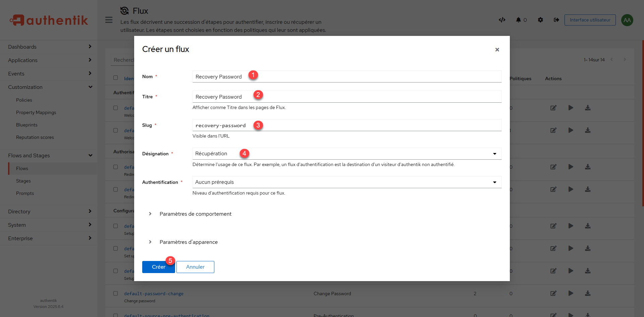Expand Paramètres de comportement section

point(195,214)
